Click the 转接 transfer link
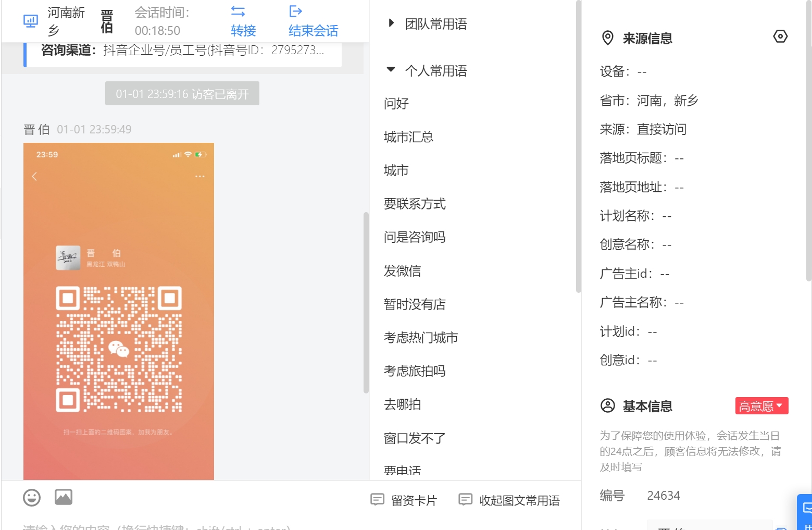The height and width of the screenshot is (530, 812). coord(243,31)
